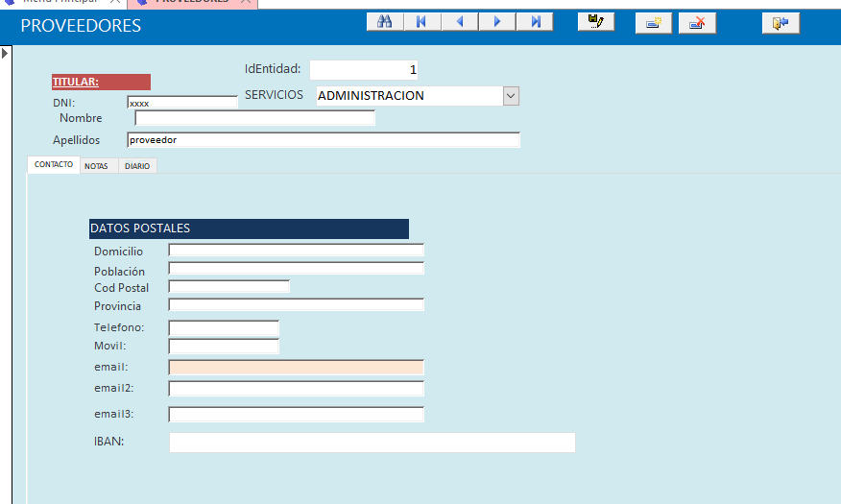Click the TITULAR label link

pyautogui.click(x=76, y=83)
